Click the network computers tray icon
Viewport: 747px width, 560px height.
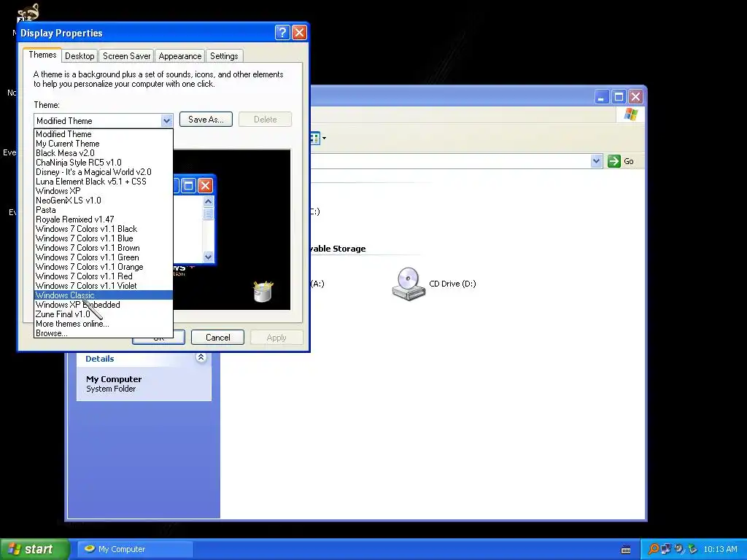[665, 549]
